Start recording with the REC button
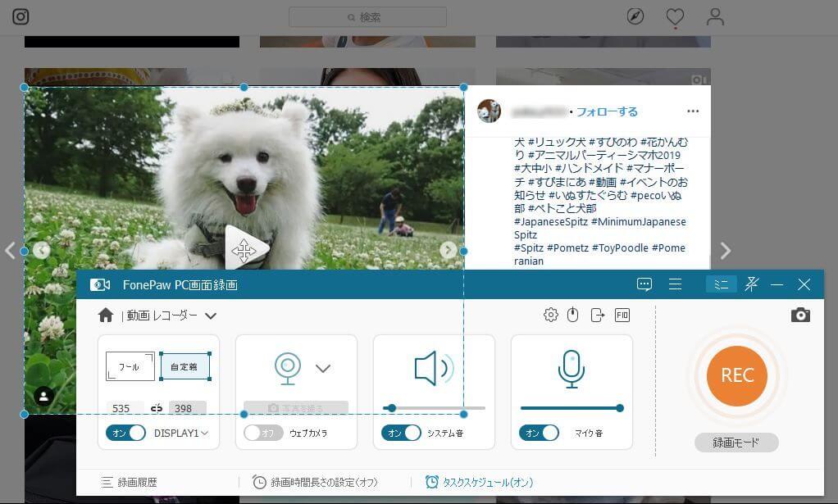 click(736, 375)
